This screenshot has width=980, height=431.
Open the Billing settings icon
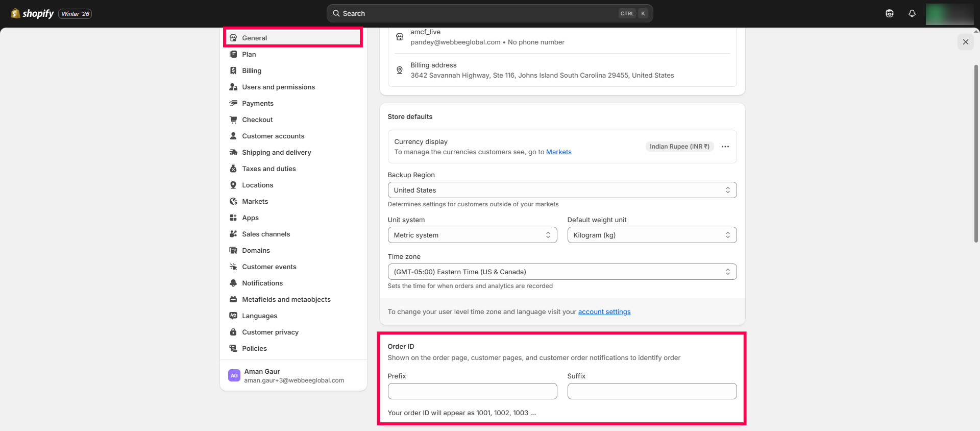(x=233, y=70)
